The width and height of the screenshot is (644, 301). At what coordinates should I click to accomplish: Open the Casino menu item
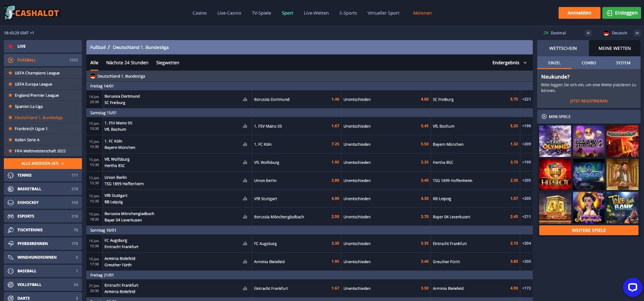tap(200, 13)
